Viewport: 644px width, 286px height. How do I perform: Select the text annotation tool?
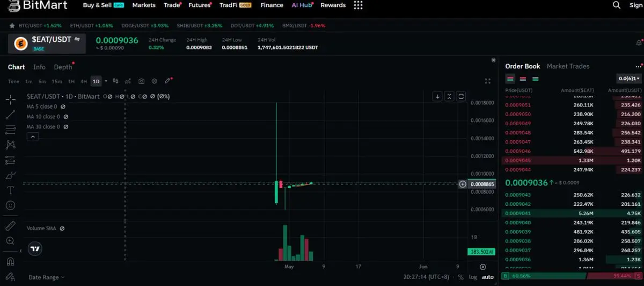tap(10, 190)
